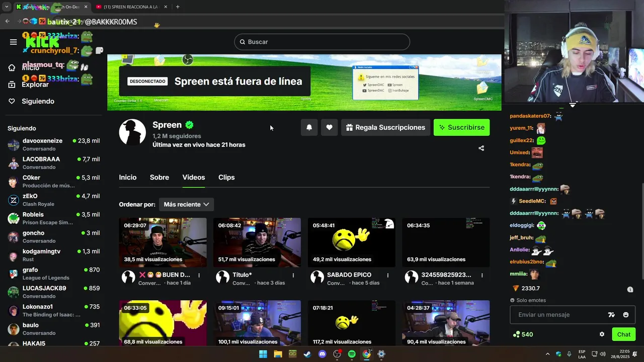644x362 pixels.
Task: Click the verified badge next to Spreen
Action: click(x=189, y=125)
